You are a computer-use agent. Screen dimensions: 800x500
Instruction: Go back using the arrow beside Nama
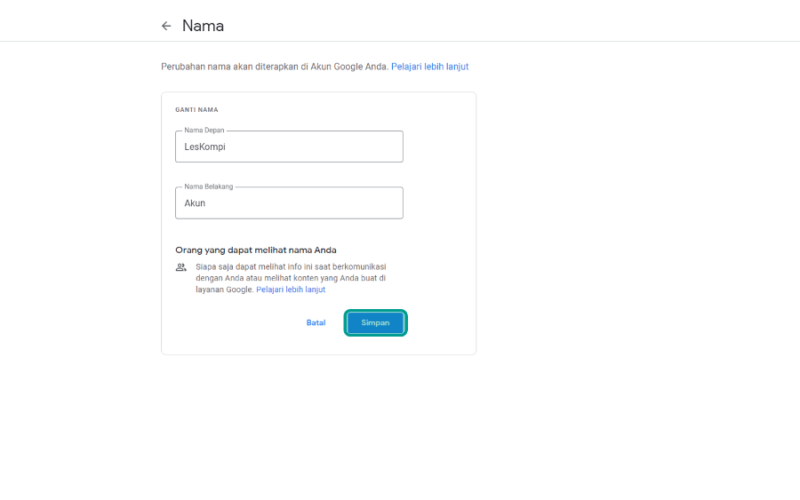(x=166, y=26)
